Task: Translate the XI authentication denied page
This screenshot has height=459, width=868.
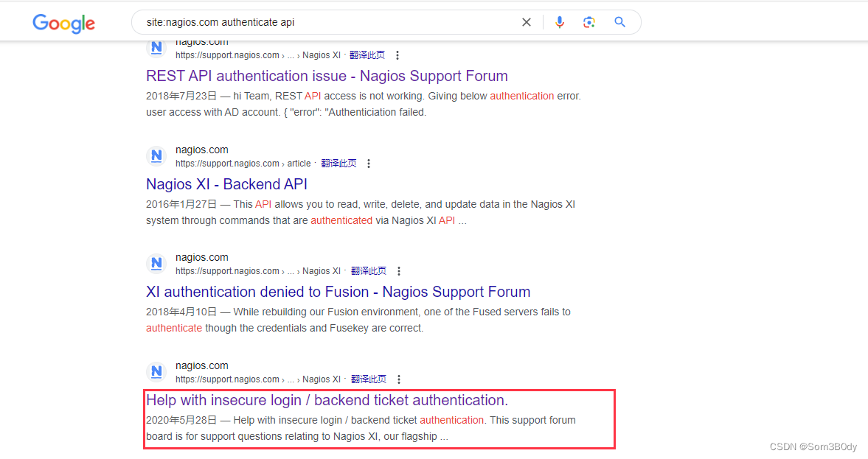Action: coord(369,271)
